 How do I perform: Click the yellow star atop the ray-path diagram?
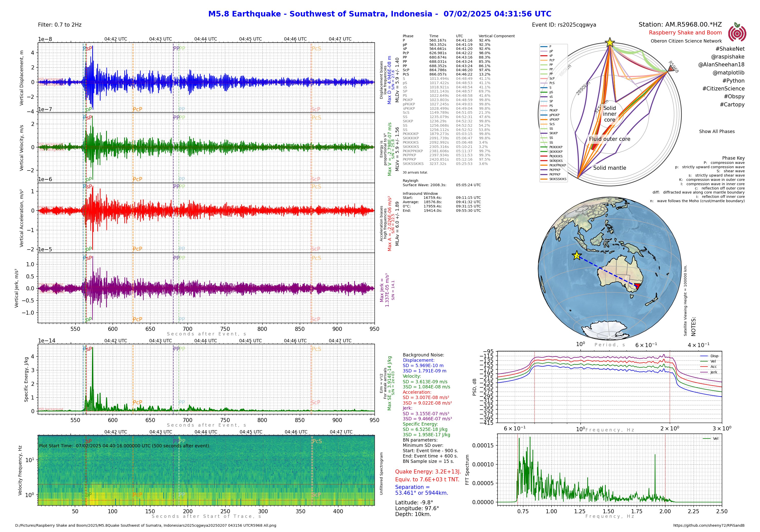[610, 43]
